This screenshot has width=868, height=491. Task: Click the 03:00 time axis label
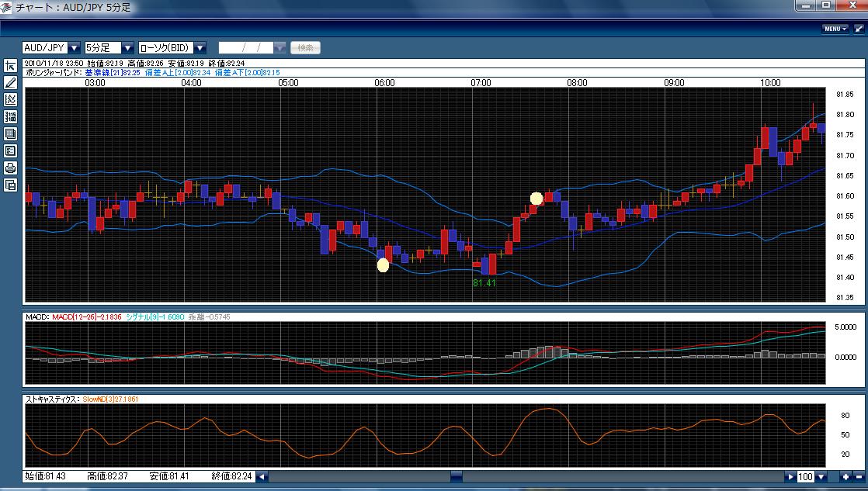[x=95, y=83]
